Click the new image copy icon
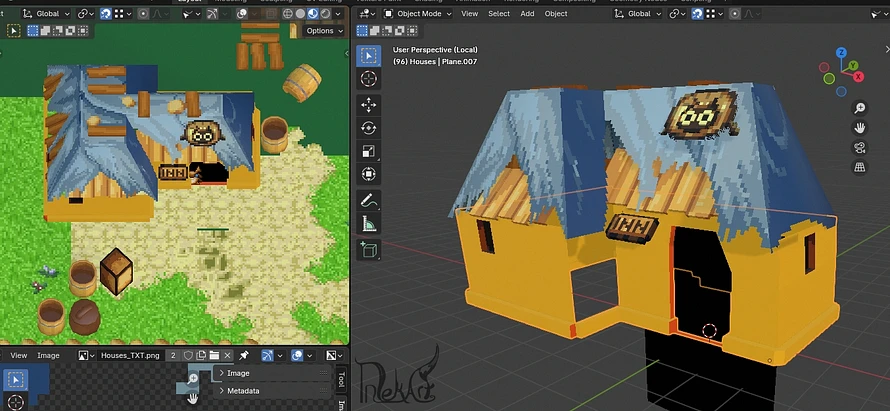 click(x=201, y=355)
